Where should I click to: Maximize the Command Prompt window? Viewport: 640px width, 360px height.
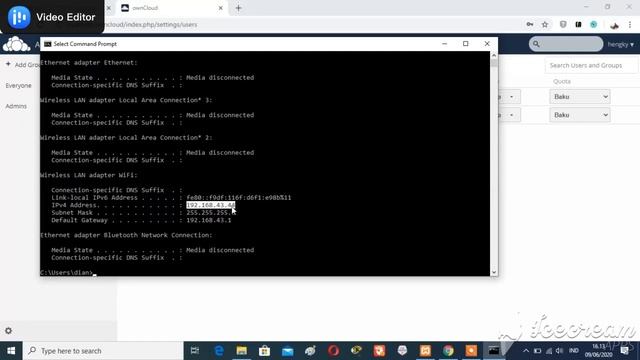tap(466, 44)
